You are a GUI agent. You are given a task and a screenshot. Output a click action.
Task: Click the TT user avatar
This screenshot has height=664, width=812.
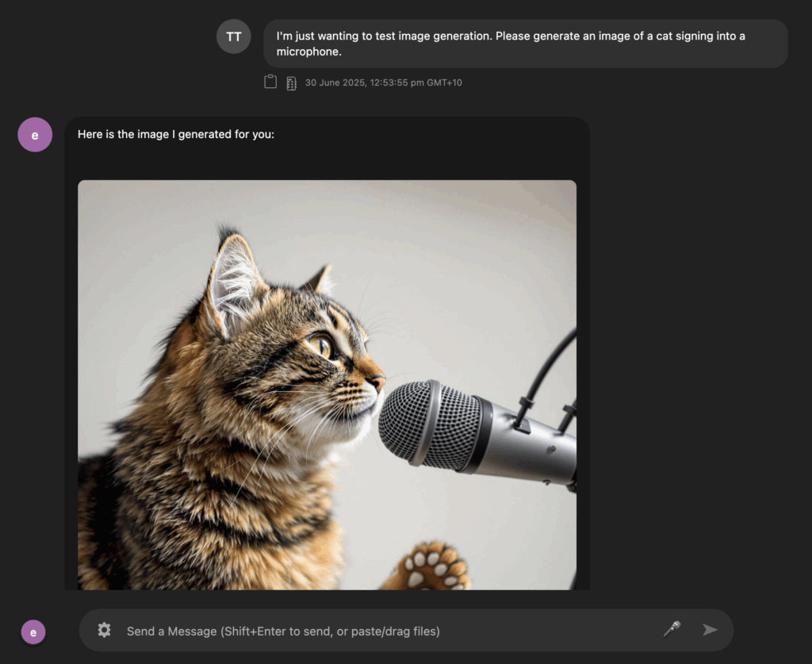click(x=234, y=36)
